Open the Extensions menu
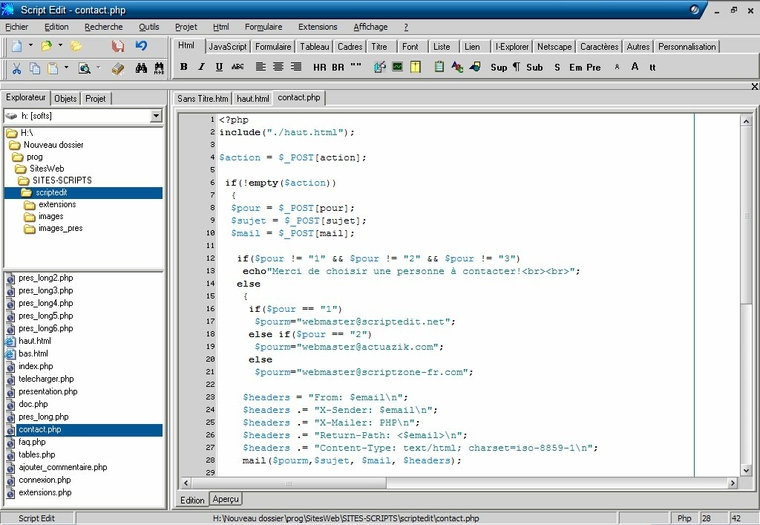This screenshot has height=525, width=760. [317, 27]
